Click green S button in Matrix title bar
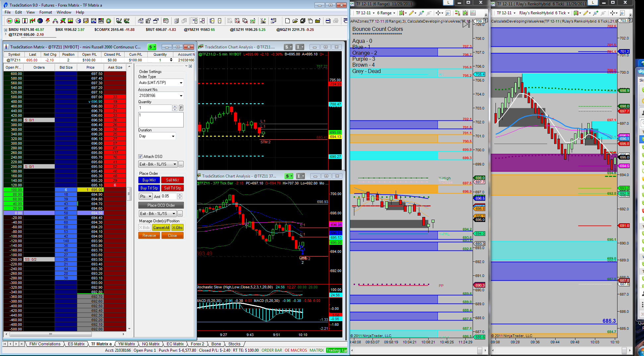The height and width of the screenshot is (356, 644). click(152, 47)
